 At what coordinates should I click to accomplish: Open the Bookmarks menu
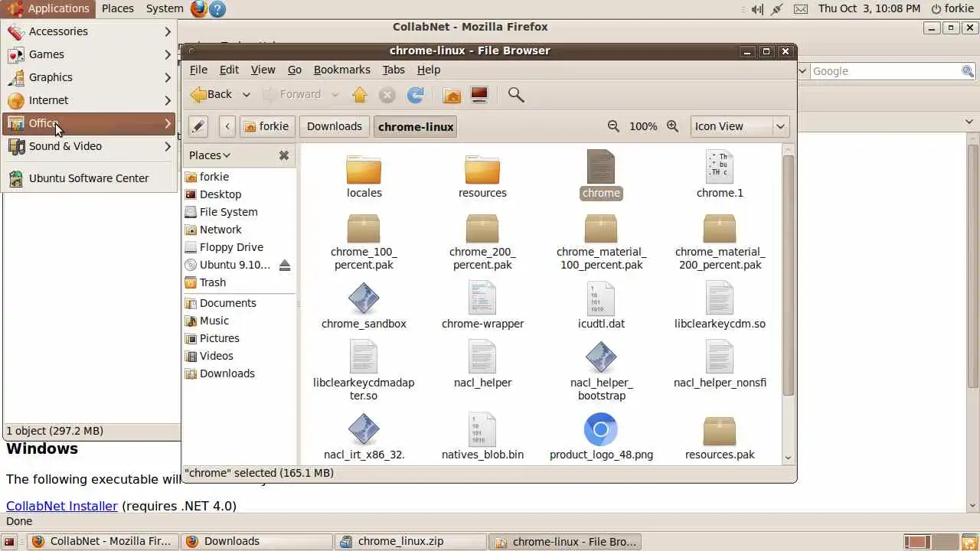tap(342, 70)
